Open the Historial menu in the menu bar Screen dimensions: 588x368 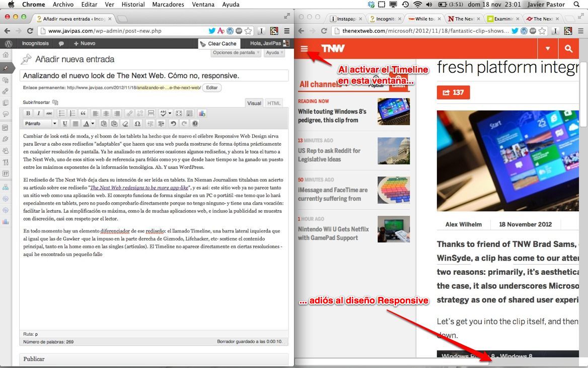coord(133,5)
